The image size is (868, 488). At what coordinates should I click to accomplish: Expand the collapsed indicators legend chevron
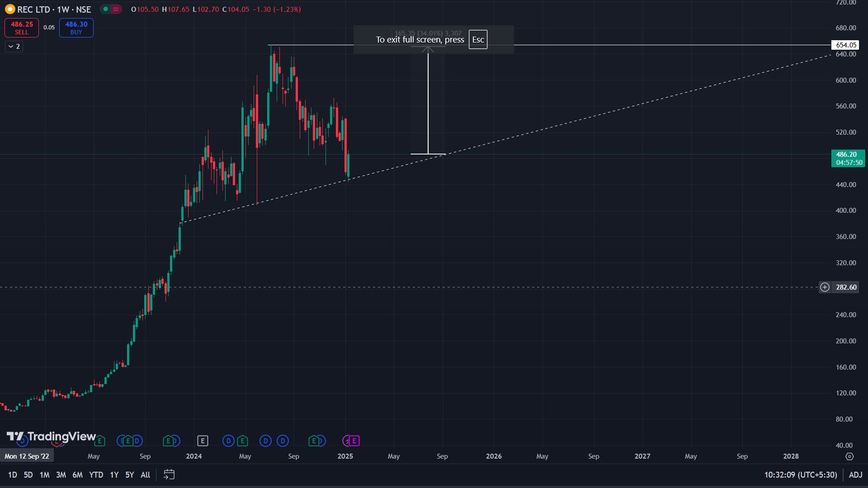pos(11,46)
